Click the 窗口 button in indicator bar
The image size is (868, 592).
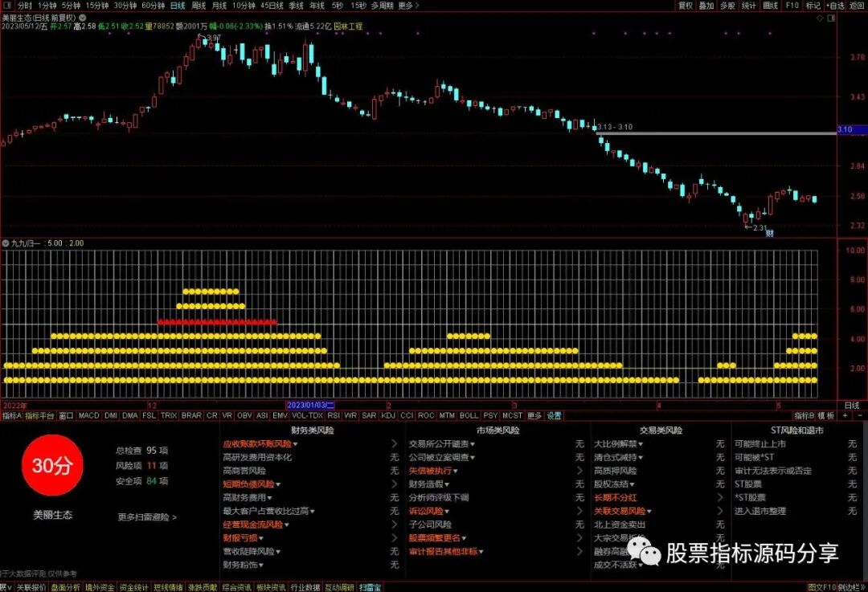pyautogui.click(x=67, y=415)
